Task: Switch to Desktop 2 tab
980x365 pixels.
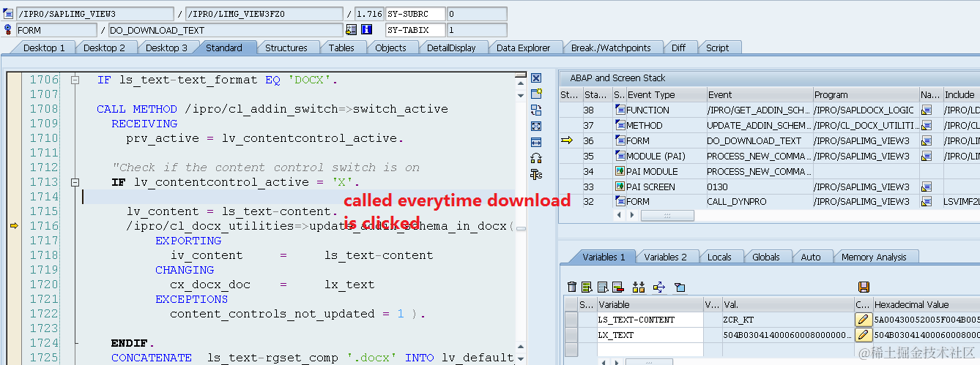Action: (104, 48)
